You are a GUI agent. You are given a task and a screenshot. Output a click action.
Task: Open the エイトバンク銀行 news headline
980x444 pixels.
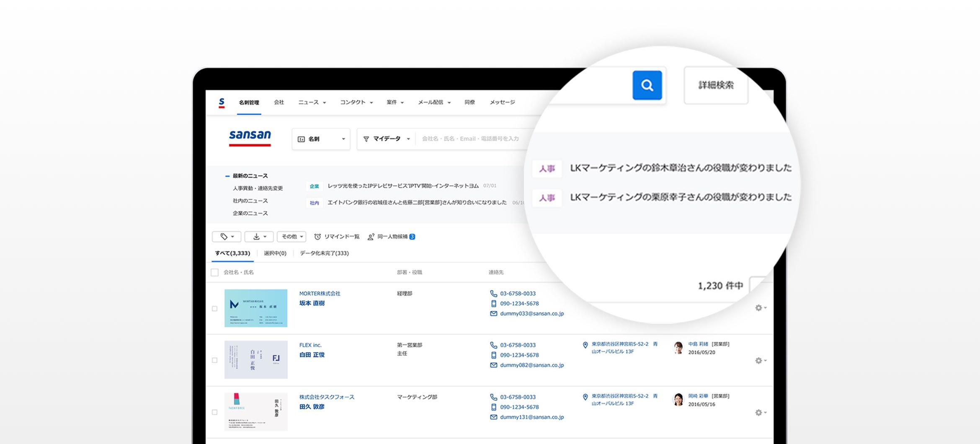point(417,203)
